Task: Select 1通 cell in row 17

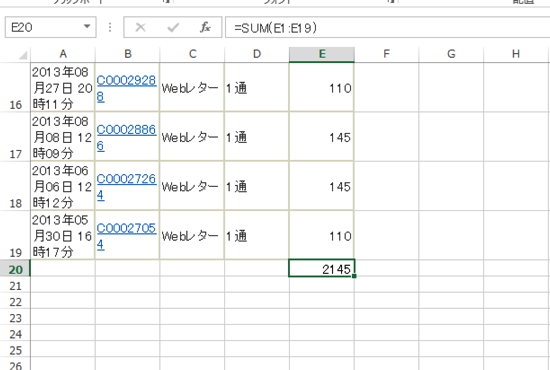Action: point(257,137)
